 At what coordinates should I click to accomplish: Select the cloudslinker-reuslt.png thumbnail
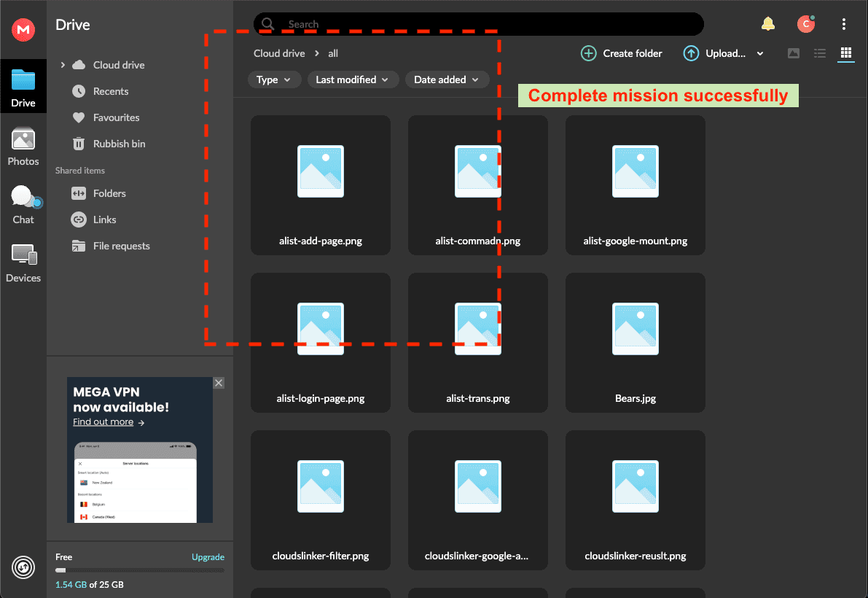click(636, 486)
